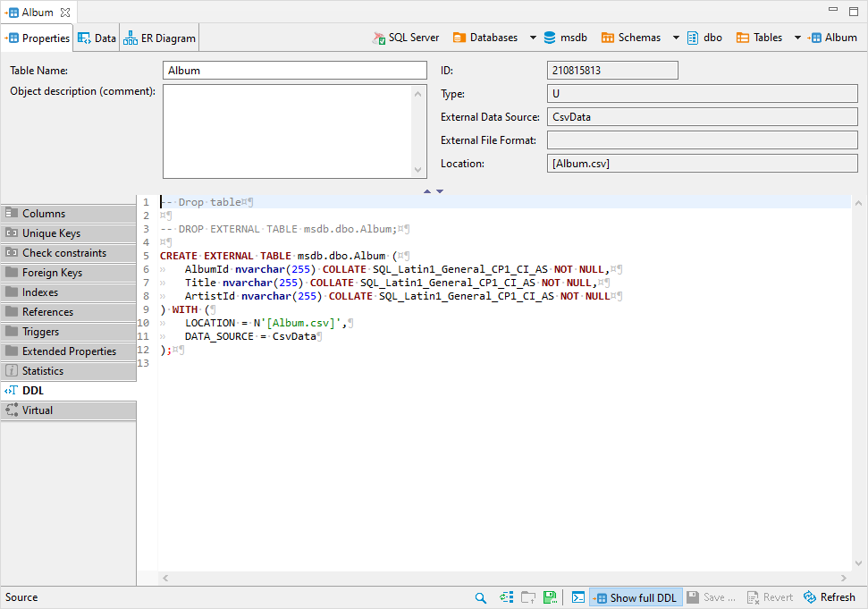Click DDL editor scroll up arrow
The height and width of the screenshot is (609, 868).
tap(858, 203)
